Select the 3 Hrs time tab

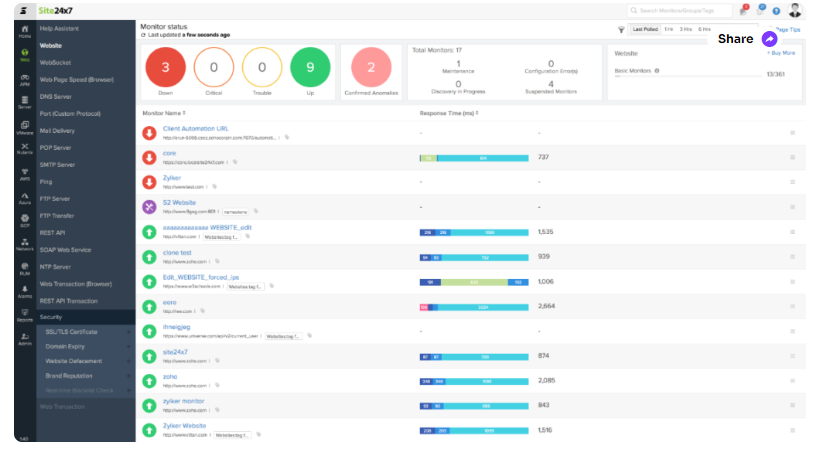pyautogui.click(x=686, y=29)
